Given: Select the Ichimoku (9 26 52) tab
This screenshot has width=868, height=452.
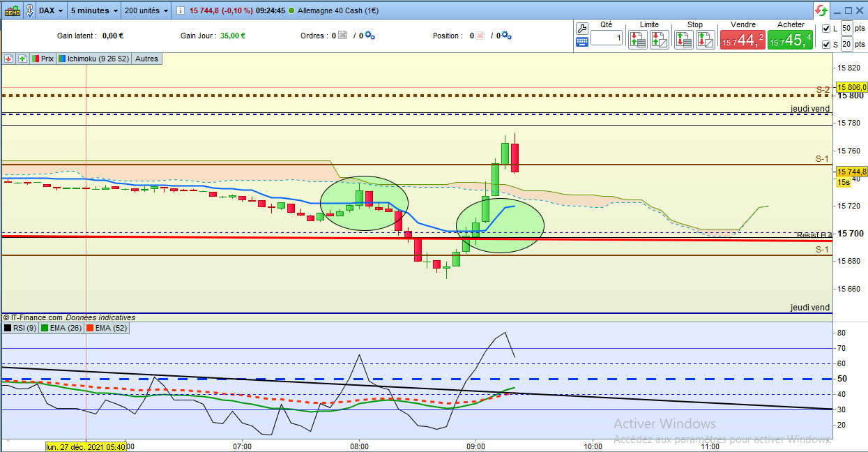Looking at the screenshot, I should [x=94, y=59].
